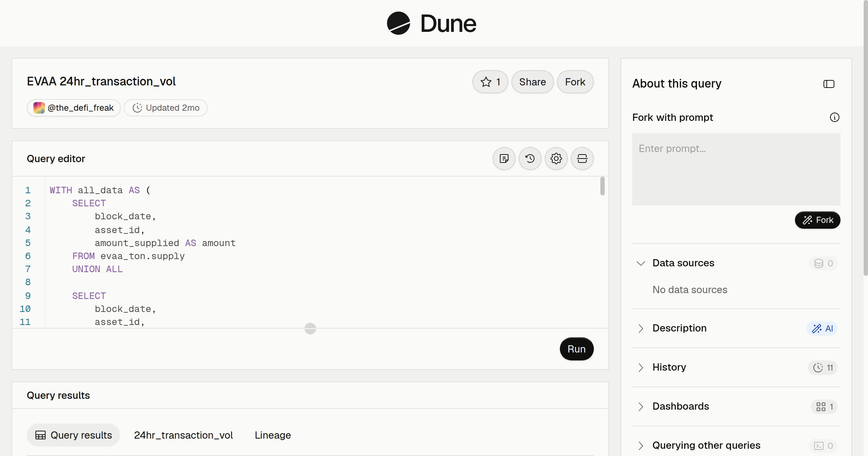Image resolution: width=868 pixels, height=456 pixels.
Task: Click the editor resize handle
Action: tap(310, 328)
